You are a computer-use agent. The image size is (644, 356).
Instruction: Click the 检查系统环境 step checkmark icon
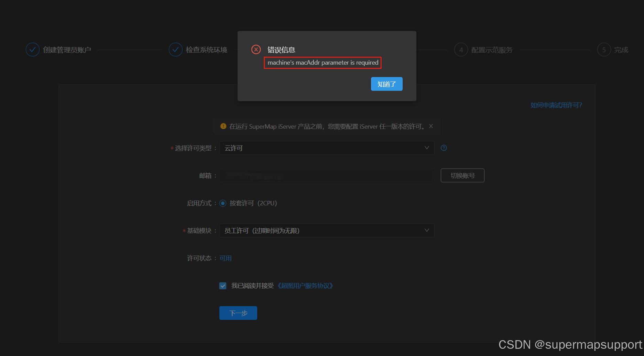coord(175,50)
